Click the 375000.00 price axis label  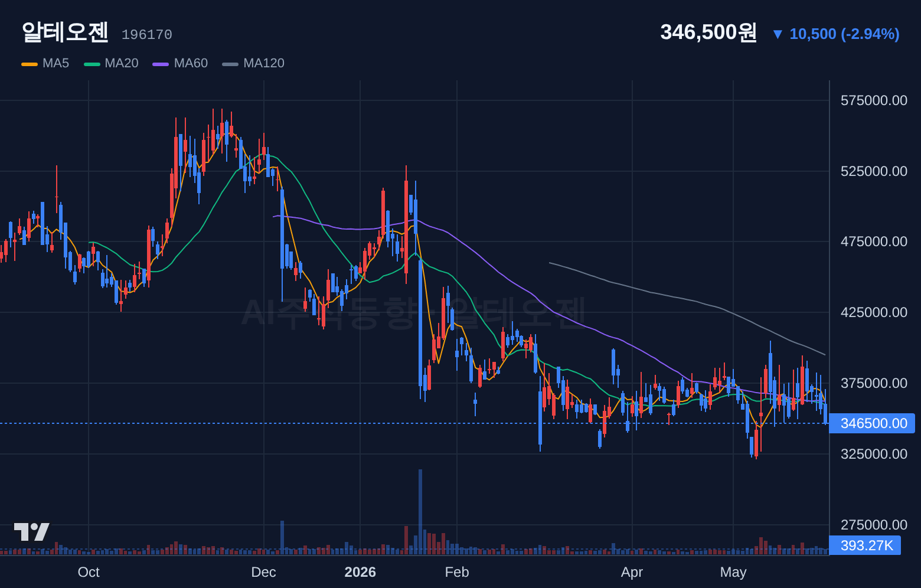(x=874, y=383)
